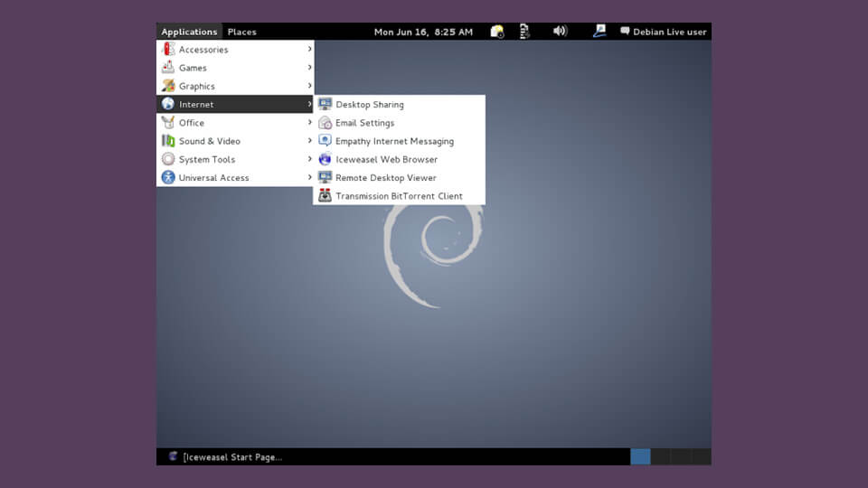Image resolution: width=868 pixels, height=488 pixels.
Task: Expand the Office submenu arrow
Action: 309,122
